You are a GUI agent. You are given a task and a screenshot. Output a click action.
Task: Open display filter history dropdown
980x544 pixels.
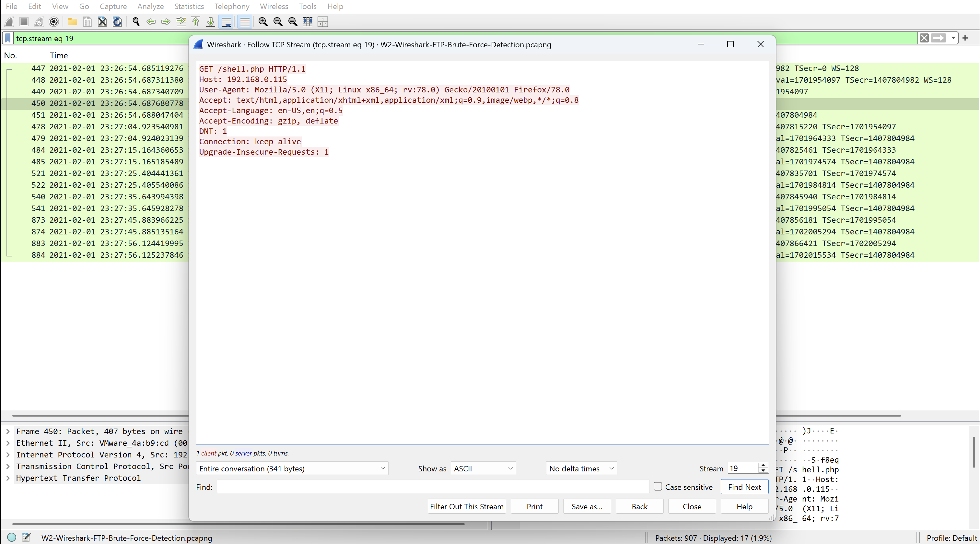pos(953,38)
